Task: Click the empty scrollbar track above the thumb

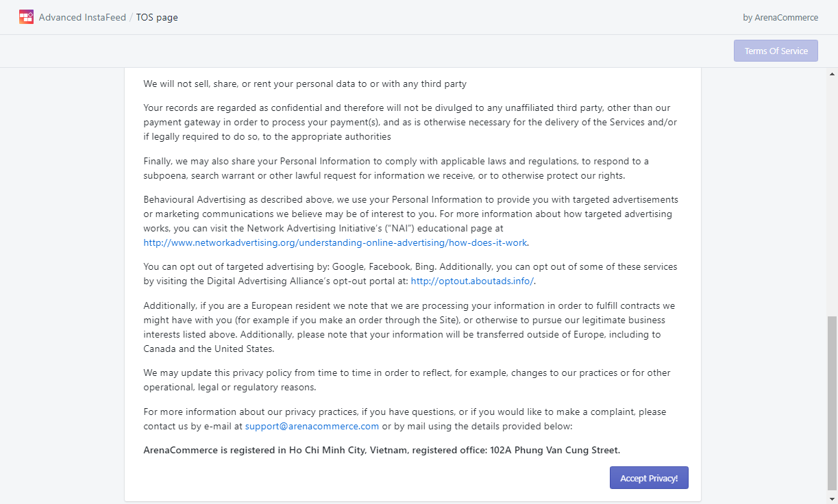Action: tap(833, 197)
